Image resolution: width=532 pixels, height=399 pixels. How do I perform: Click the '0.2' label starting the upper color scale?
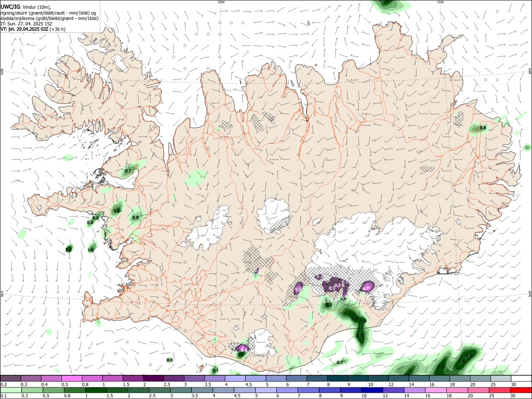[4, 384]
